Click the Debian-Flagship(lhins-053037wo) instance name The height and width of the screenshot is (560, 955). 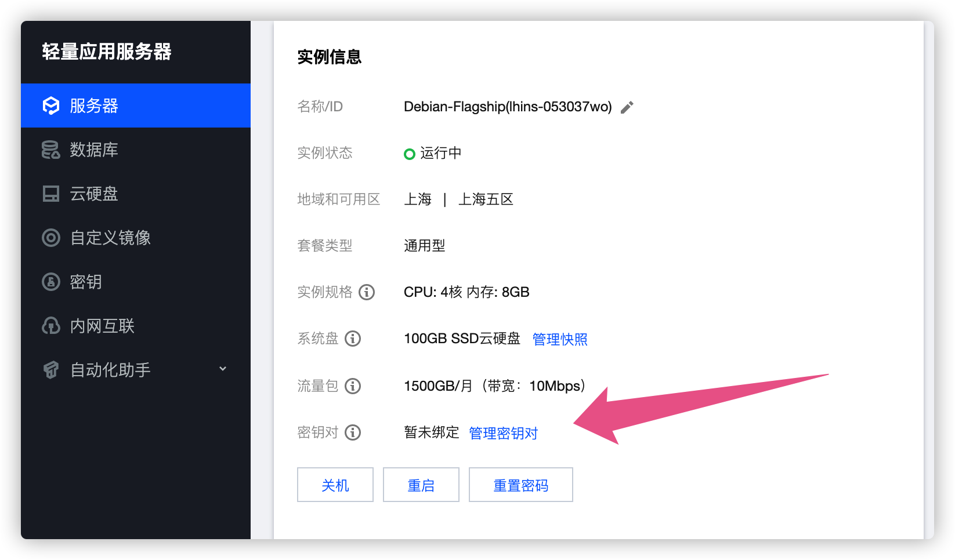508,107
